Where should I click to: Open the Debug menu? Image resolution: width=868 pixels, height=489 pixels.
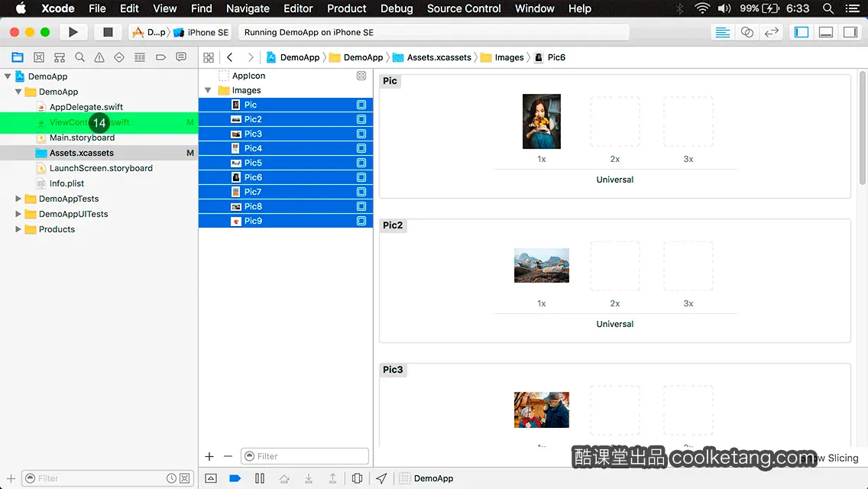(x=397, y=8)
